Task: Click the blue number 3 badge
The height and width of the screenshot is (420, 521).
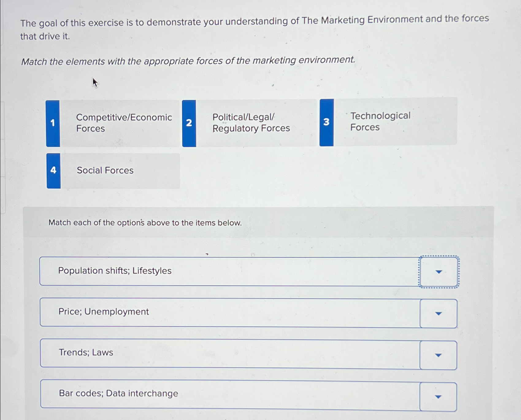Action: 326,122
